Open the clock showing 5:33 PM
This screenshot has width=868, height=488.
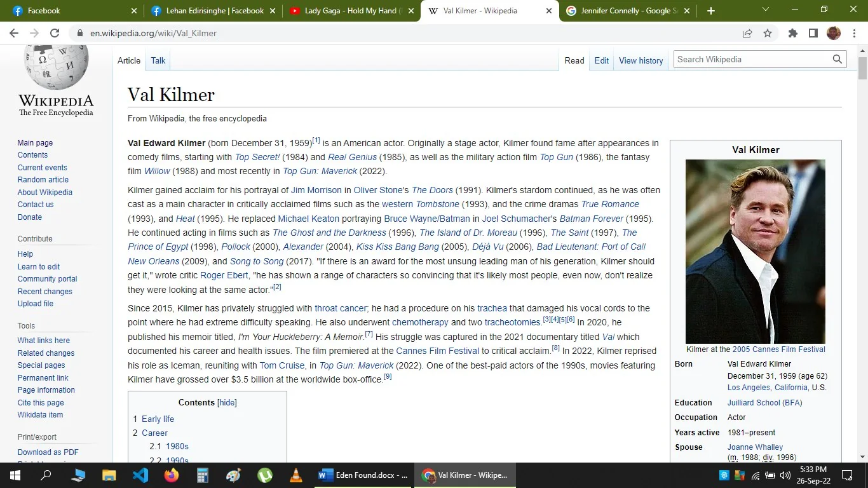click(814, 475)
